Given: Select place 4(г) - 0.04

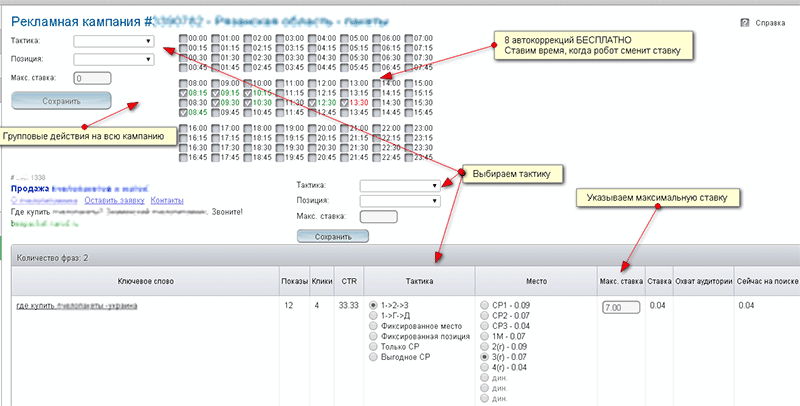Looking at the screenshot, I should point(485,367).
